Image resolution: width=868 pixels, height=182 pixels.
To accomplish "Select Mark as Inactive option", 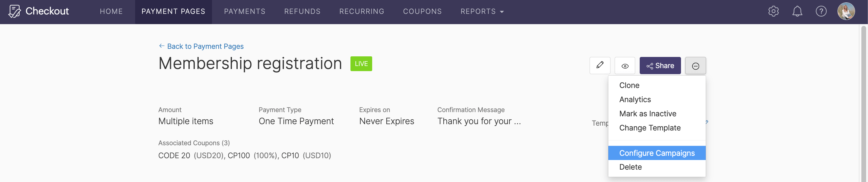I will (648, 113).
